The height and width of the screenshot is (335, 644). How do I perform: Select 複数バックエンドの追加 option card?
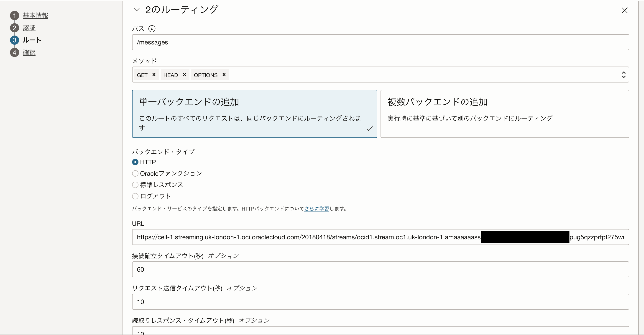[x=504, y=114]
